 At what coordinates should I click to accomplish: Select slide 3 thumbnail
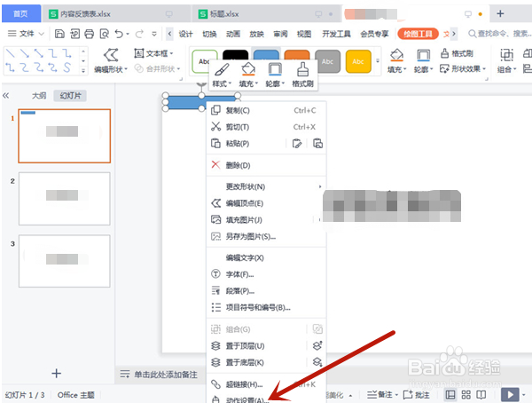pos(65,261)
